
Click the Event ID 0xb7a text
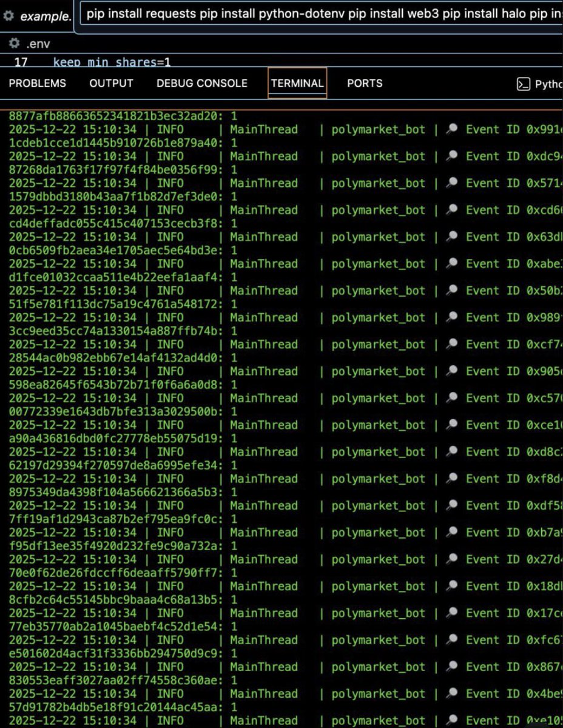coord(514,533)
